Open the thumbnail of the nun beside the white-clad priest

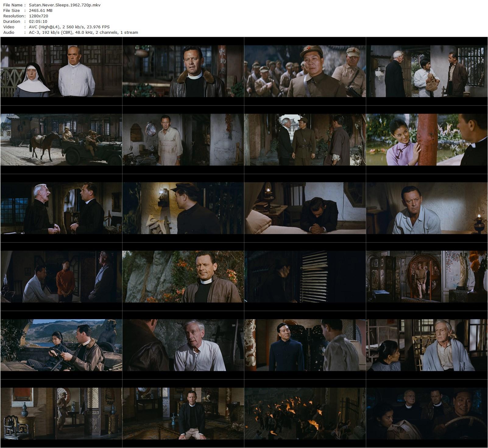click(61, 71)
